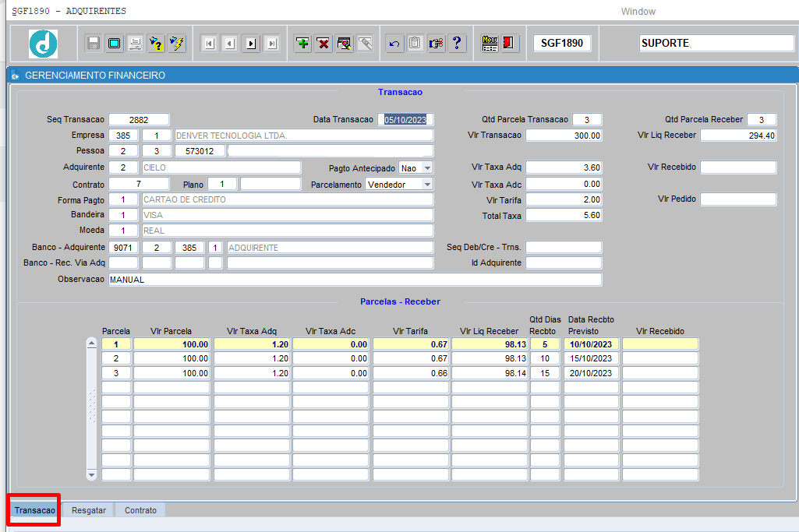Click the parcelas scrollbar up arrow
Image resolution: width=799 pixels, height=532 pixels.
click(x=92, y=344)
